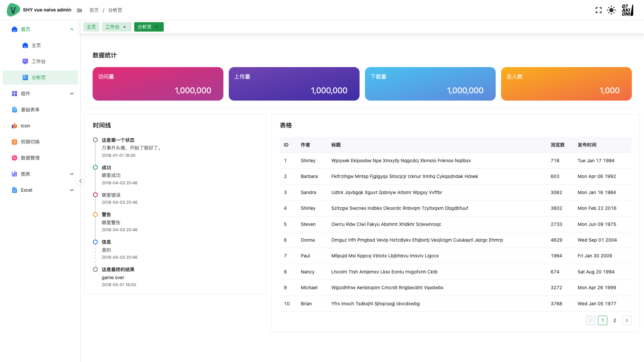This screenshot has height=362, width=644.
Task: Open 权限切换 in the sidebar
Action: (40, 142)
